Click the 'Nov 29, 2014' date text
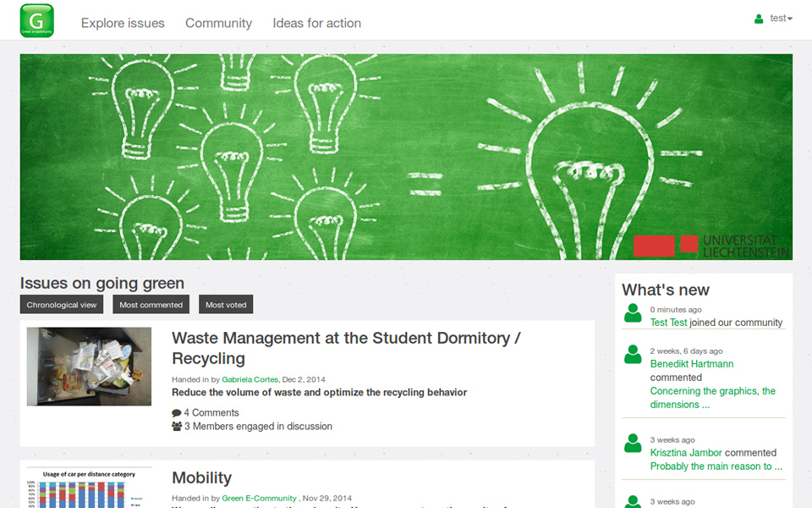Screen dimensions: 812x508 (x=326, y=498)
